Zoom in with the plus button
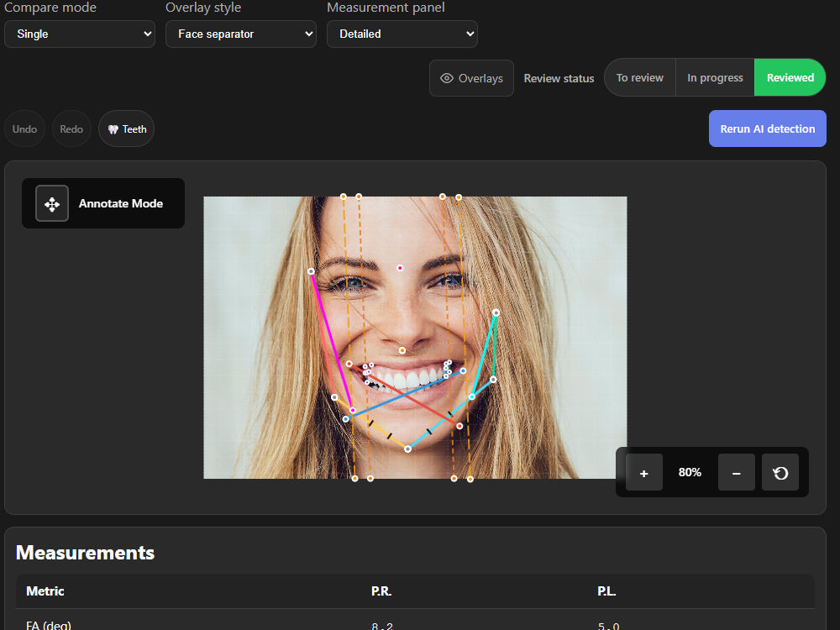This screenshot has height=630, width=840. tap(644, 472)
